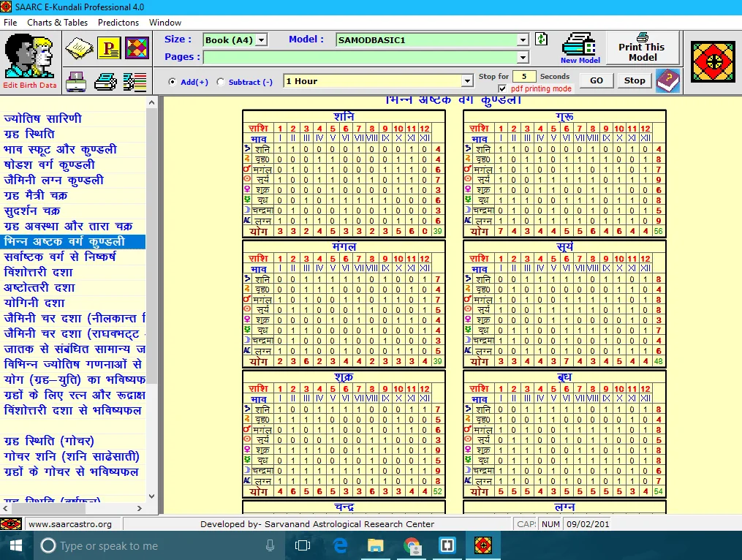Image resolution: width=742 pixels, height=560 pixels.
Task: Open Chrome from the taskbar
Action: click(412, 546)
